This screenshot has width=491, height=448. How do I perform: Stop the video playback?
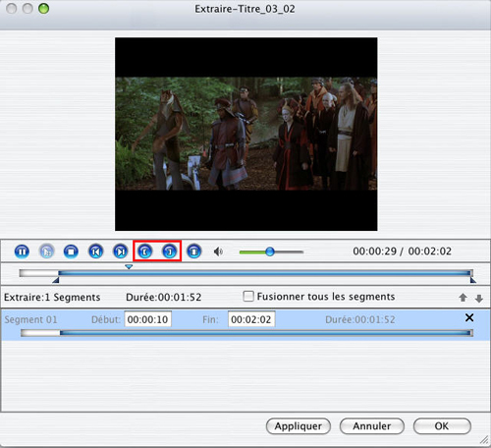(71, 252)
